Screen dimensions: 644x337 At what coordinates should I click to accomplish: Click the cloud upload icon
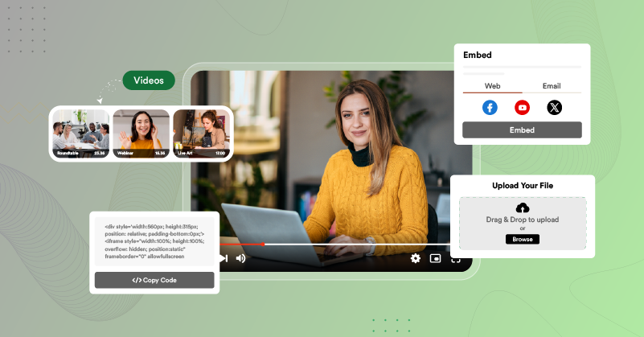tap(523, 208)
